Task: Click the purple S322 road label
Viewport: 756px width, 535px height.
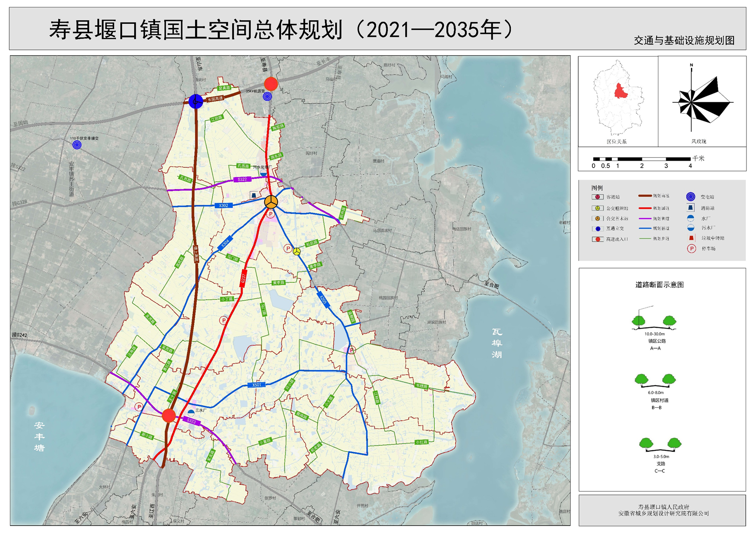Action: [242, 179]
